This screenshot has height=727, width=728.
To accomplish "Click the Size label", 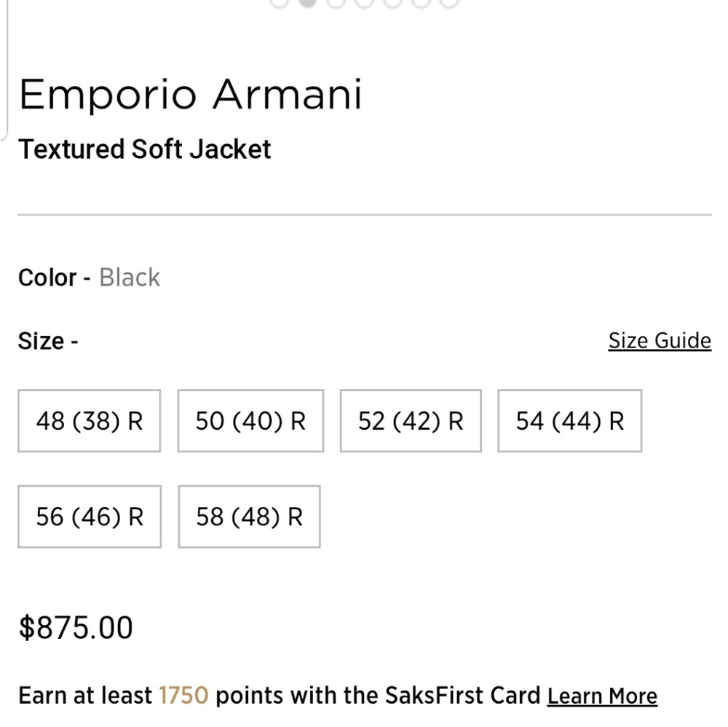I will point(40,340).
